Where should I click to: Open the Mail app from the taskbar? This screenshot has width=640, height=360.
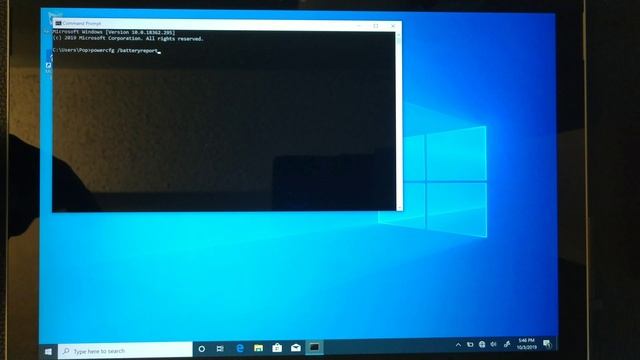296,348
